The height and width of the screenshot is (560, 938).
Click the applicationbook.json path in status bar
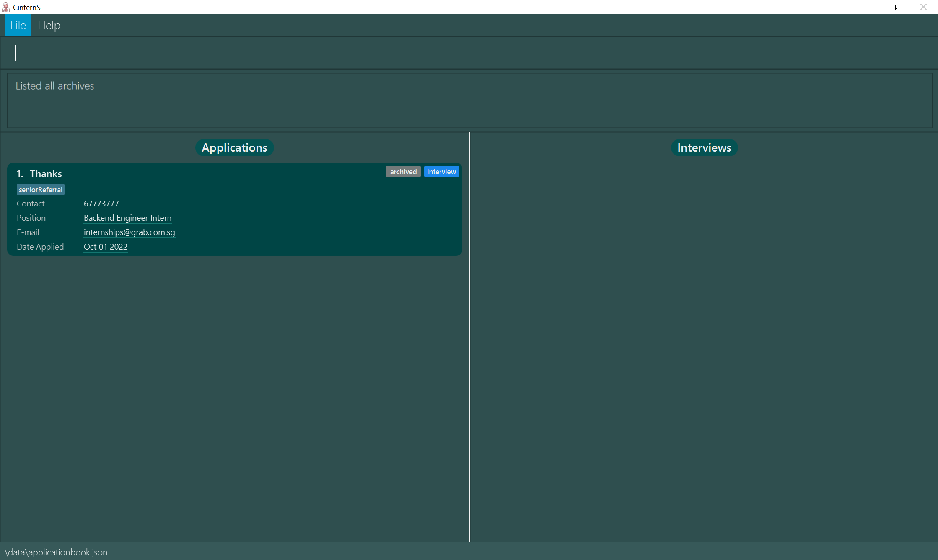55,552
